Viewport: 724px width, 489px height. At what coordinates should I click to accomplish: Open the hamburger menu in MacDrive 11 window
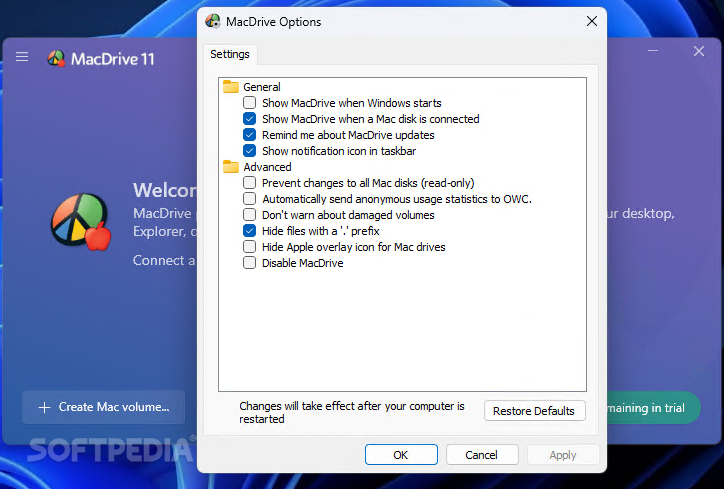pos(22,57)
